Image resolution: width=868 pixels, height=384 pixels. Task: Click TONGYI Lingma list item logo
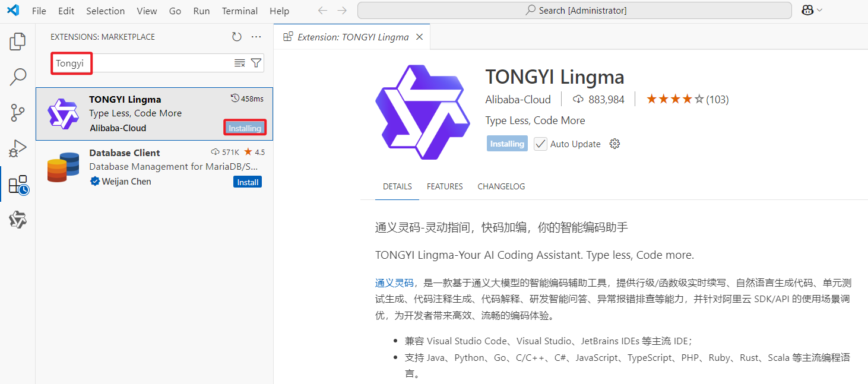pyautogui.click(x=63, y=113)
